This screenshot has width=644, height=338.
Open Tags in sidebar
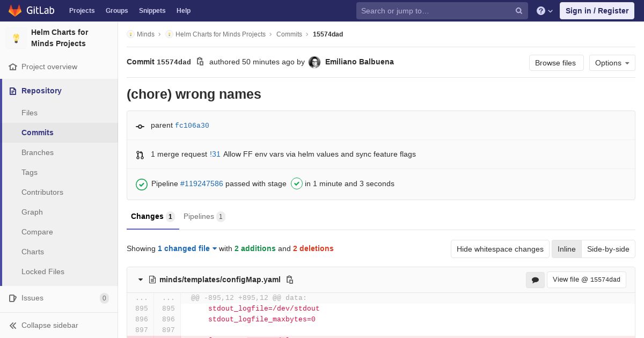click(30, 173)
